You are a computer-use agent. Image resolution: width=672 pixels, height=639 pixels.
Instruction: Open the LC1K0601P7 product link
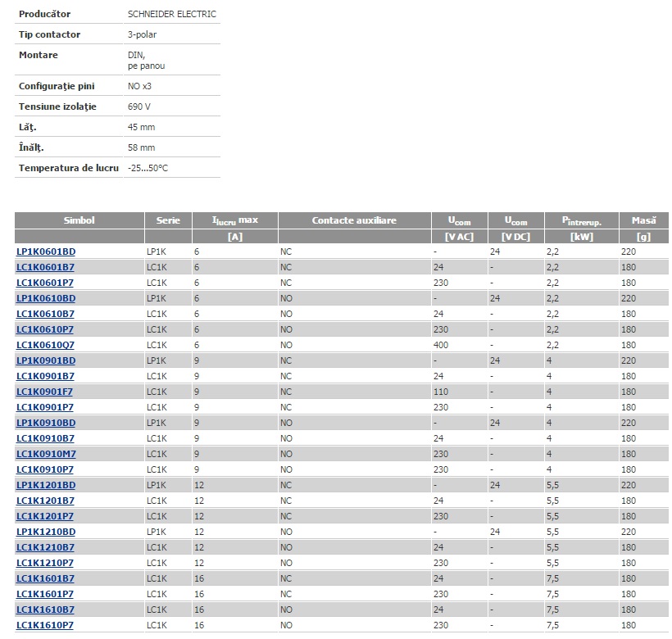pyautogui.click(x=45, y=283)
